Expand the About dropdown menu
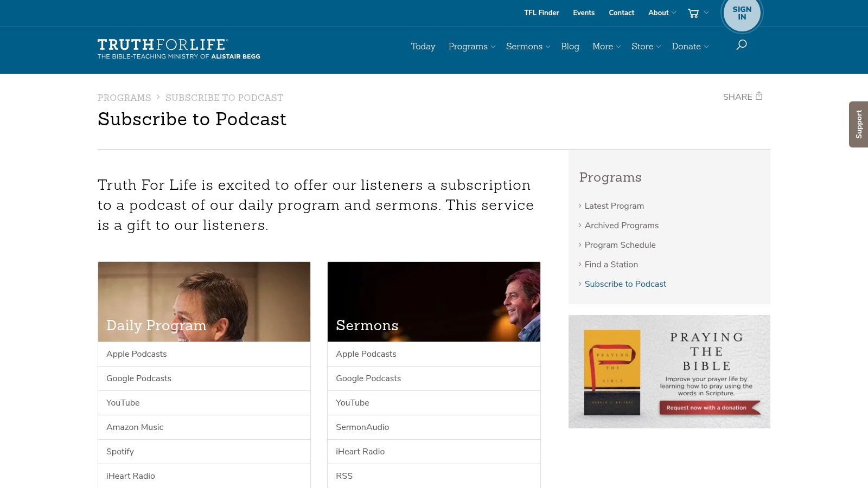 point(661,12)
